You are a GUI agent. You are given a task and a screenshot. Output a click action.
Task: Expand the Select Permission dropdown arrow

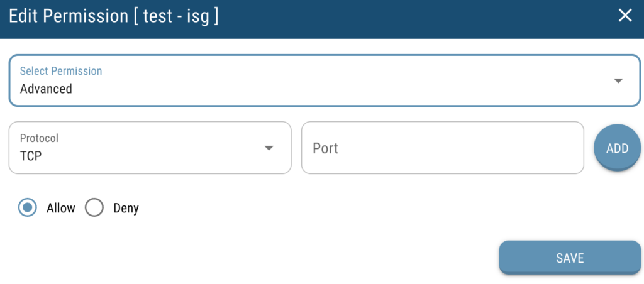coord(619,81)
